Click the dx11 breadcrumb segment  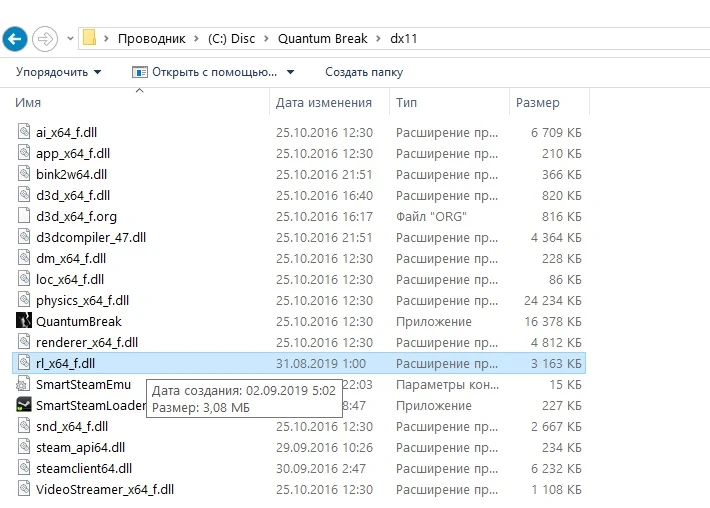click(x=403, y=39)
